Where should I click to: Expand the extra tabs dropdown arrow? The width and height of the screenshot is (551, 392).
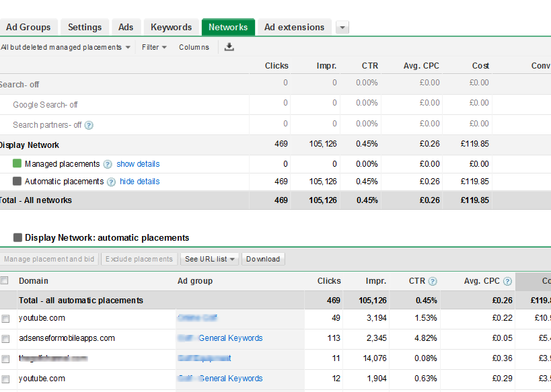pyautogui.click(x=342, y=28)
